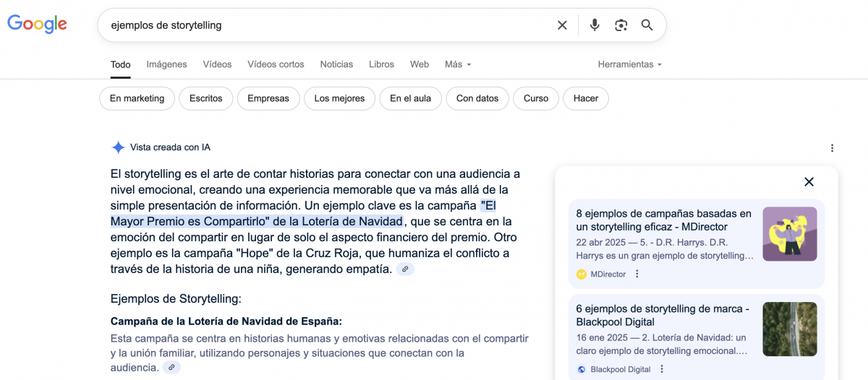Viewport: 868px width, 380px height.
Task: Apply the 'Los mejores' filter chip
Action: pyautogui.click(x=339, y=98)
